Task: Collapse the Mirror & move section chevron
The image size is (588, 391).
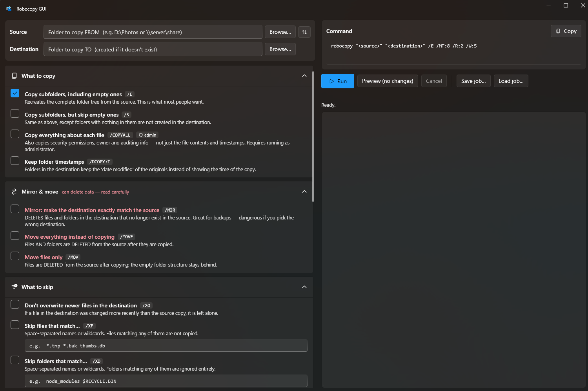Action: [304, 192]
